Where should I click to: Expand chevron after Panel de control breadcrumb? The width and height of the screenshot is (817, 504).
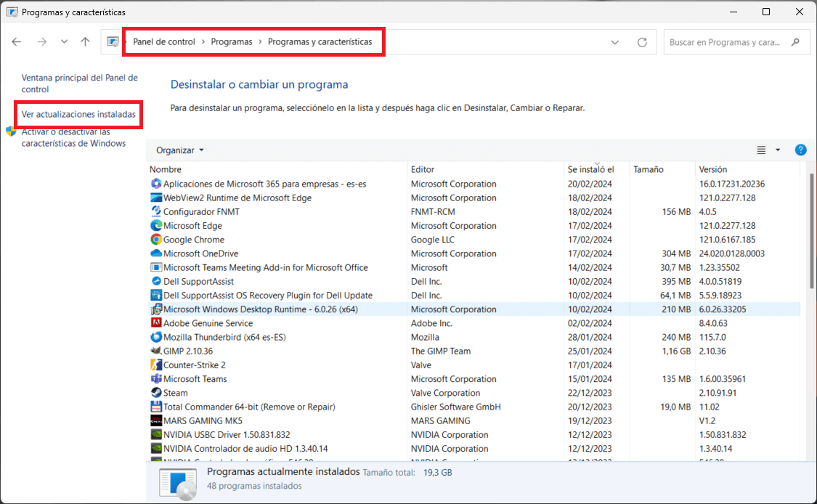pyautogui.click(x=203, y=41)
